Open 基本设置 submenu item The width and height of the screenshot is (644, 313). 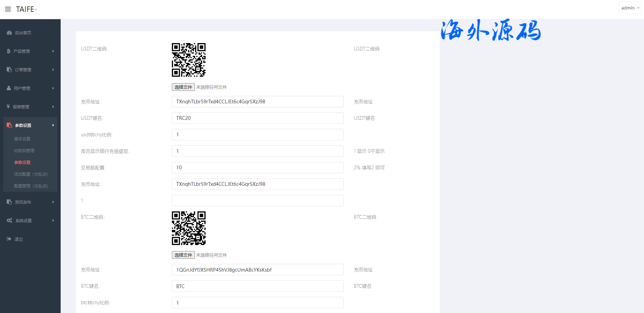pyautogui.click(x=22, y=139)
